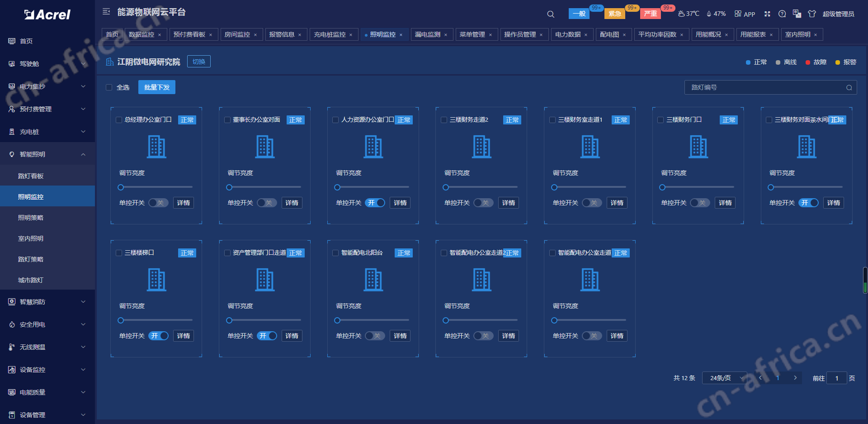Collapse sidebar with the hamburger menu icon

point(106,12)
